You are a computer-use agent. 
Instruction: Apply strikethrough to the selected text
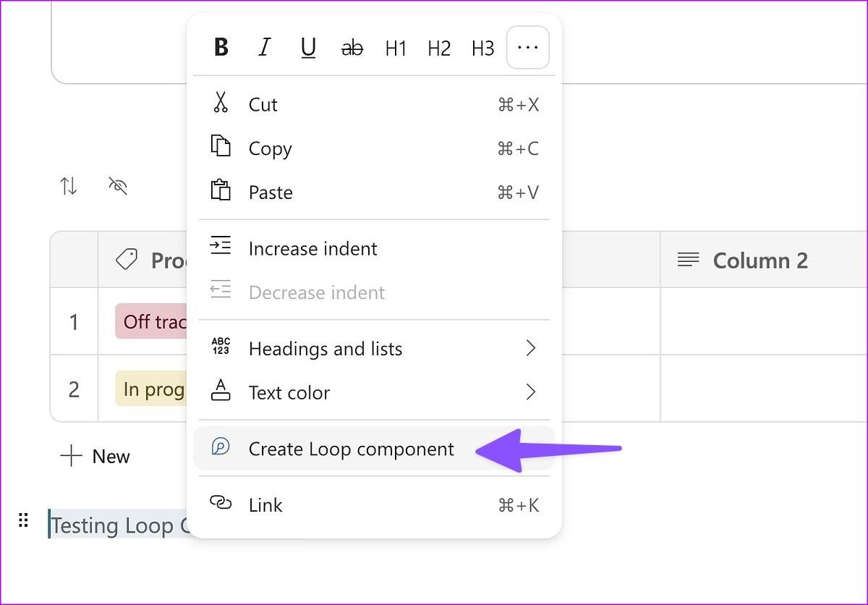[x=352, y=48]
